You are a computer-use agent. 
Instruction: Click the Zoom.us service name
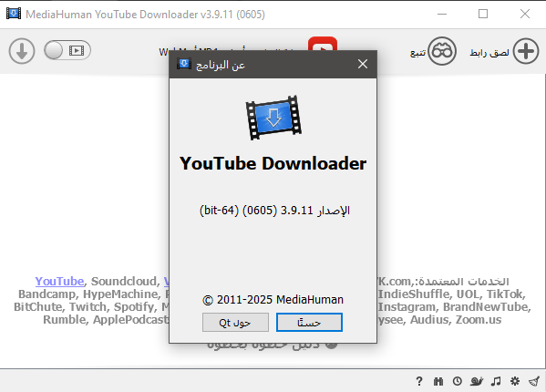479,320
